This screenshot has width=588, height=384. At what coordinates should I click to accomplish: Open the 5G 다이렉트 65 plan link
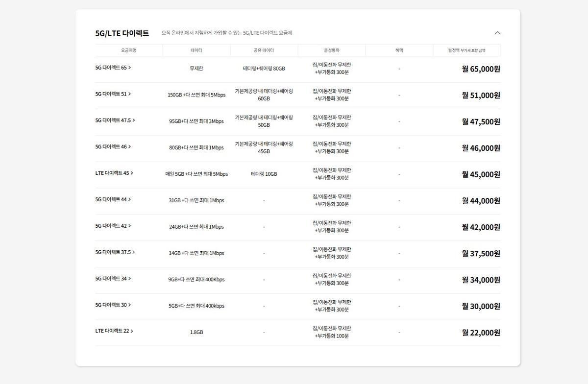(x=113, y=68)
